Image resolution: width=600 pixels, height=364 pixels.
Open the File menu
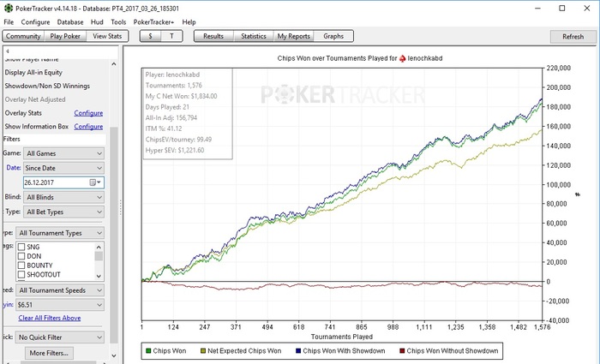(x=9, y=22)
